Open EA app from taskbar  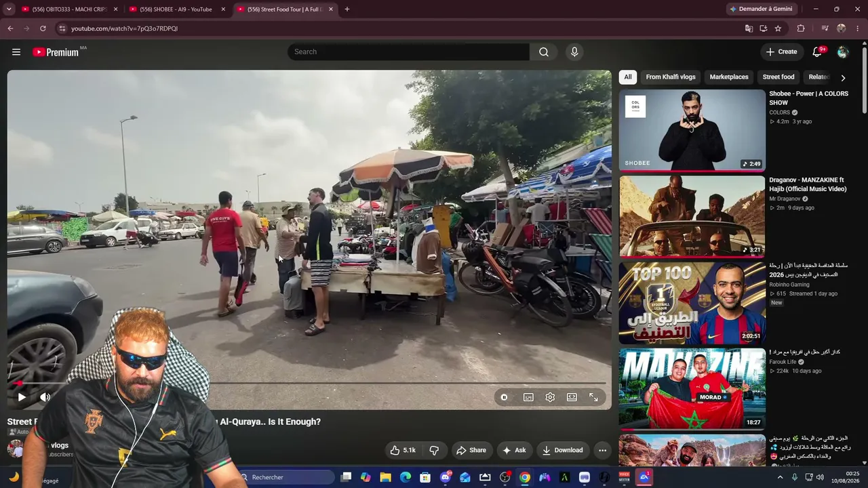click(644, 477)
